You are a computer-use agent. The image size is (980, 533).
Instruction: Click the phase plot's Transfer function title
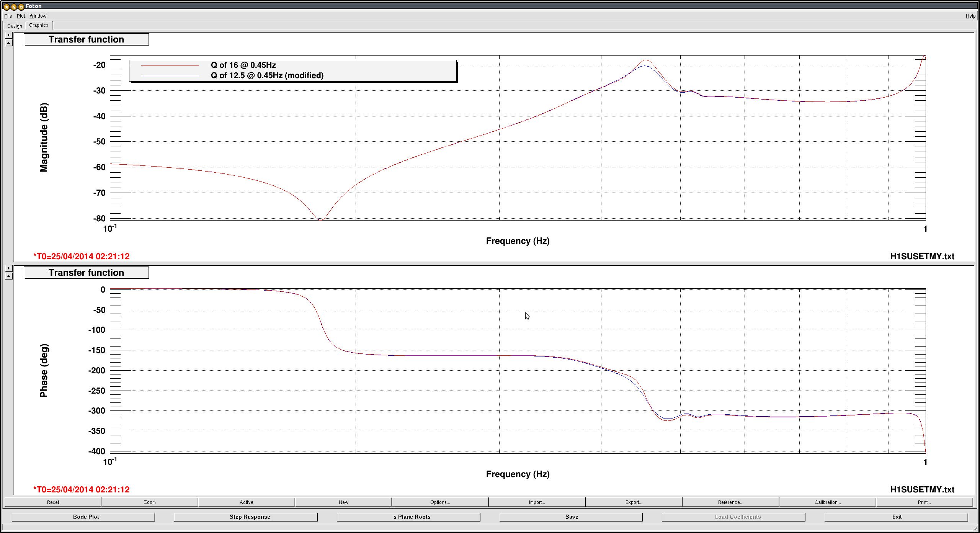point(87,273)
